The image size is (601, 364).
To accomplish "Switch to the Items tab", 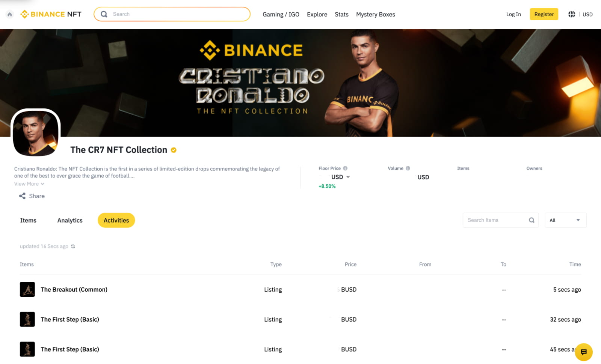I will pos(28,220).
